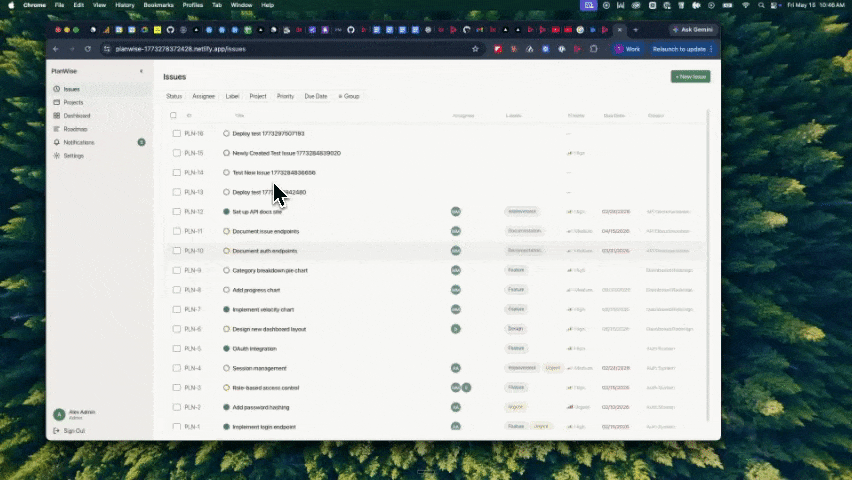This screenshot has width=852, height=480.
Task: Reload the page in Chrome
Action: pos(87,49)
